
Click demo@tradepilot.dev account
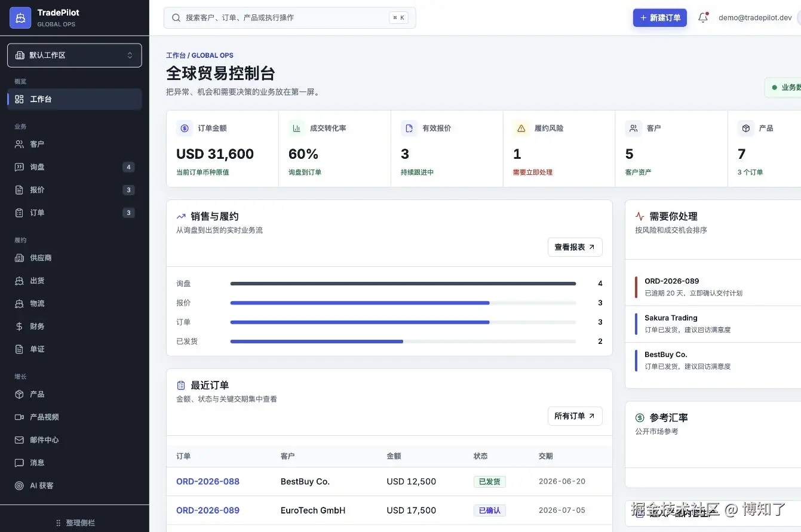[755, 18]
